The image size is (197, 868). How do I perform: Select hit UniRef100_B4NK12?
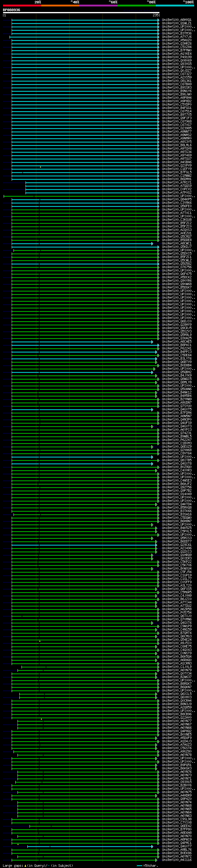[177, 393]
